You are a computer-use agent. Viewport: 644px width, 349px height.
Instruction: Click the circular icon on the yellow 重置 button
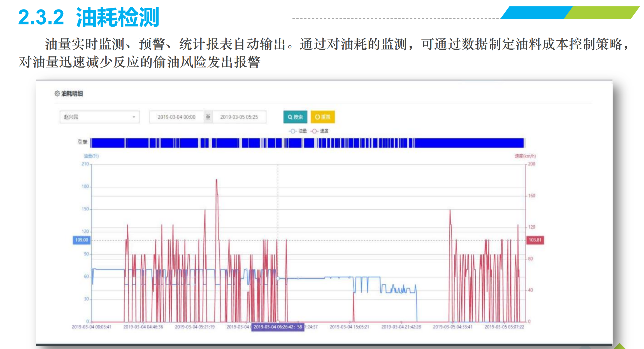[x=317, y=117]
